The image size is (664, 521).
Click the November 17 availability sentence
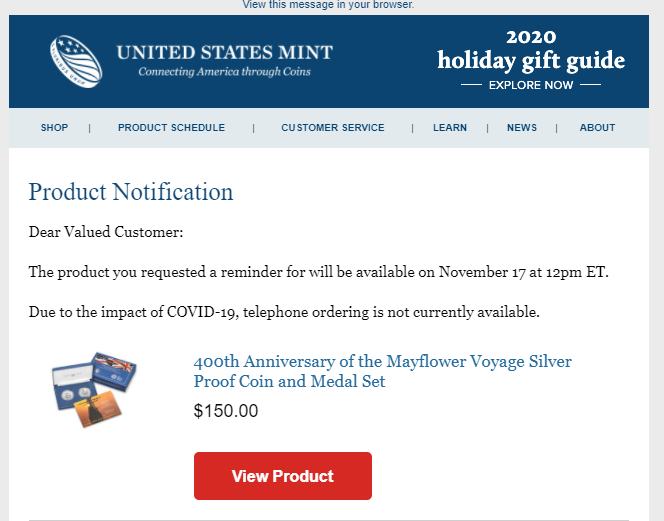318,272
